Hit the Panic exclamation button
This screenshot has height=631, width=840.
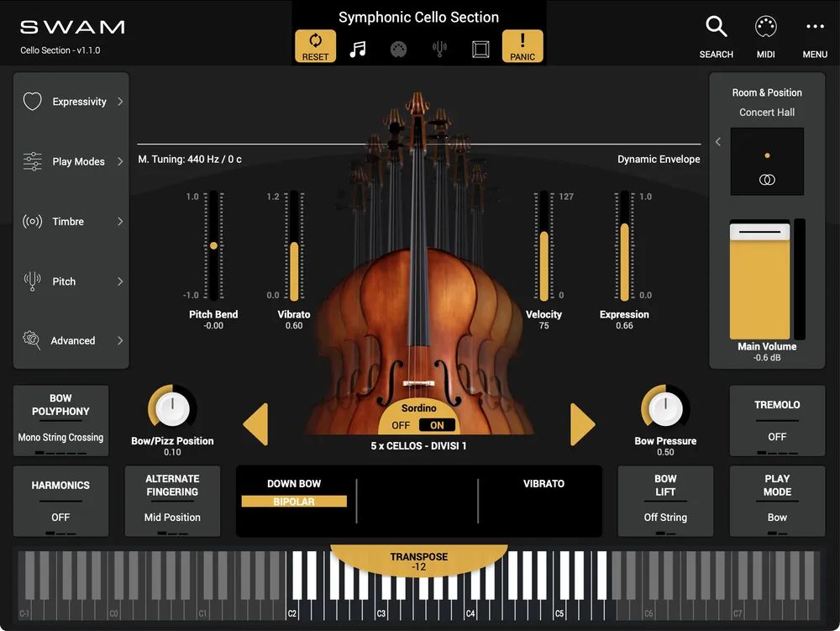click(x=522, y=46)
